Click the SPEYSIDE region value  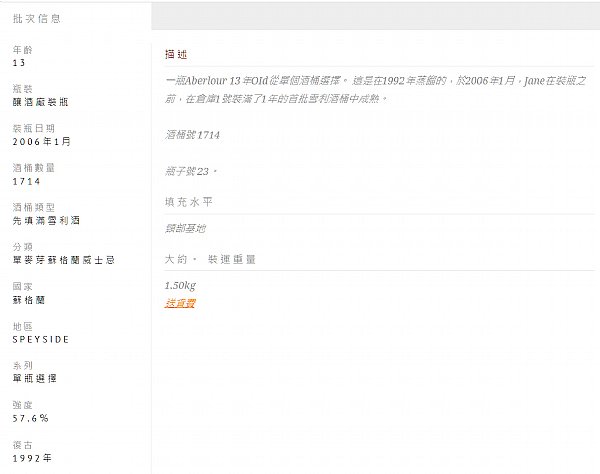pos(41,339)
